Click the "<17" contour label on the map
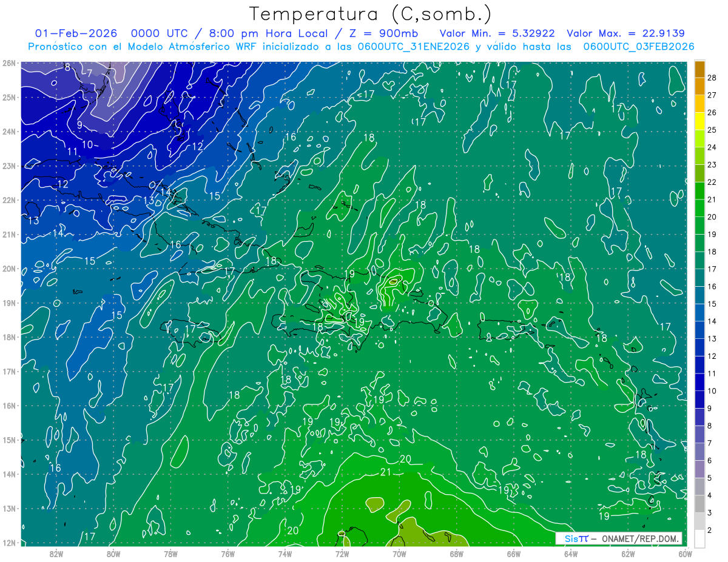 [366, 94]
